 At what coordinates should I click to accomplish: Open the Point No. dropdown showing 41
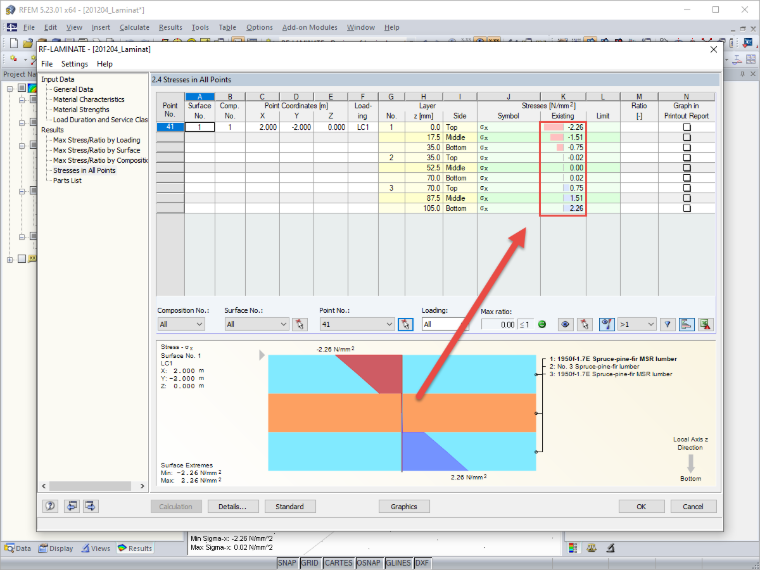point(357,324)
